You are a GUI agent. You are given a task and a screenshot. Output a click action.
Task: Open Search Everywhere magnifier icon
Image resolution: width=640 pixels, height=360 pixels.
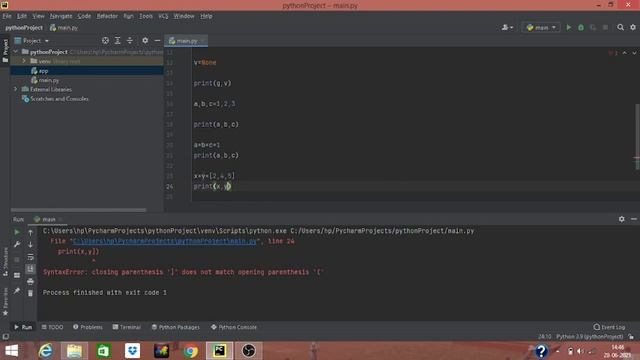tap(620, 27)
